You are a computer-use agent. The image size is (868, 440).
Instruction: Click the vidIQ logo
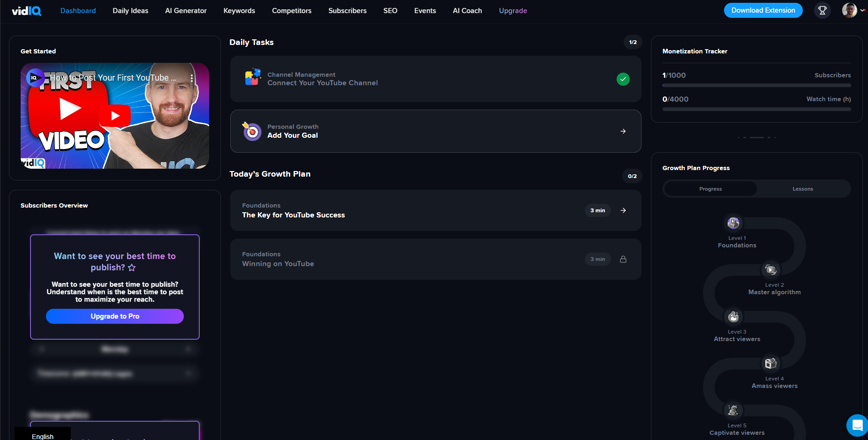pos(27,11)
